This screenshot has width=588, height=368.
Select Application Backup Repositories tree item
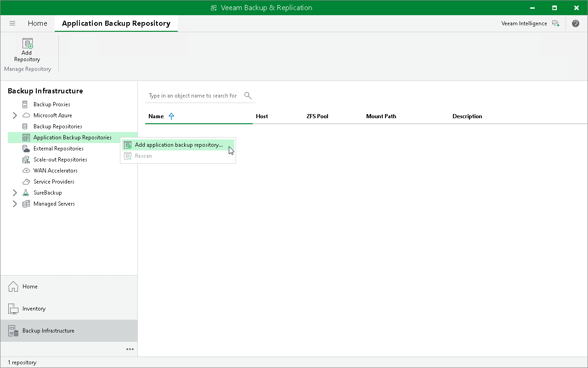[73, 138]
